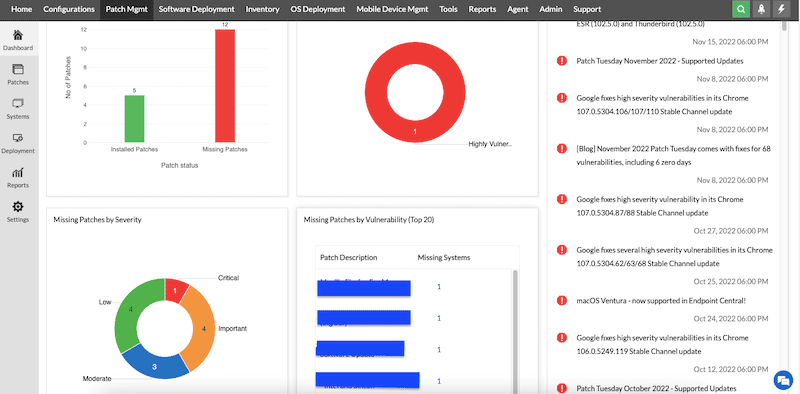Click the lightning bolt quick actions icon

coord(781,9)
